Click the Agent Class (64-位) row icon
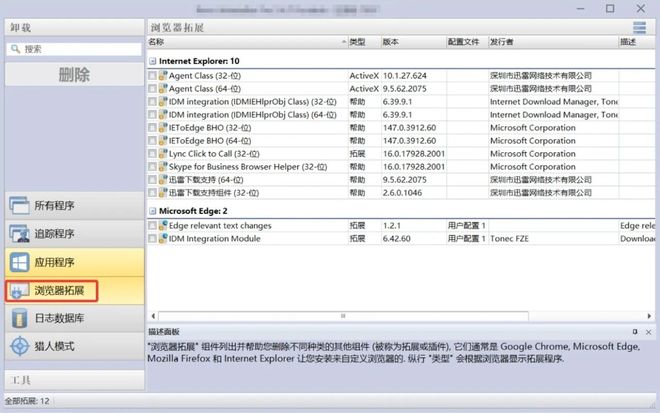 (163, 89)
